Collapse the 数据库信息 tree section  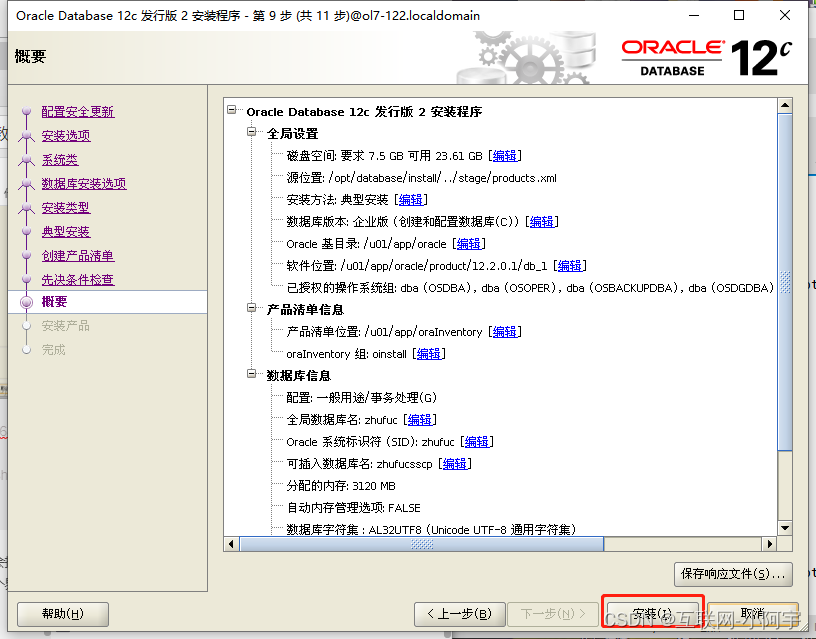[252, 374]
